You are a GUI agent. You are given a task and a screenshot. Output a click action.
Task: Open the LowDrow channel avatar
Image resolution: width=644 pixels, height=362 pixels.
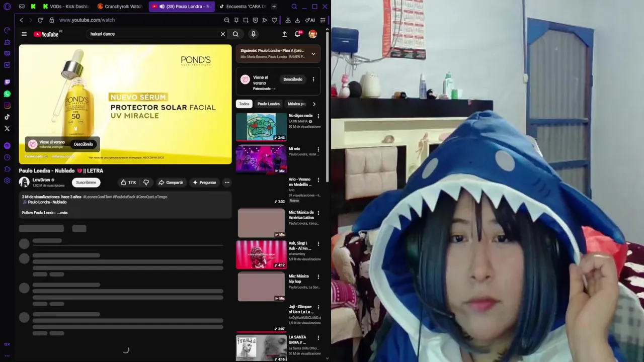pyautogui.click(x=24, y=183)
